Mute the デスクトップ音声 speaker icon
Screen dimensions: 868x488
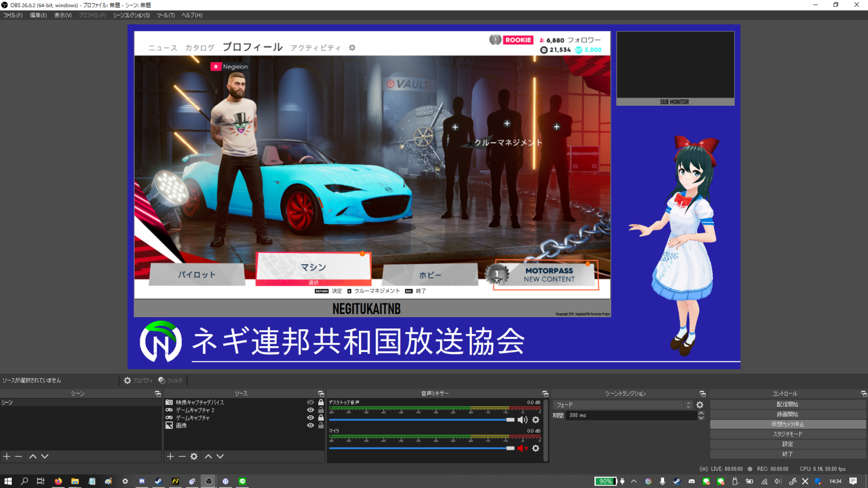(x=522, y=420)
